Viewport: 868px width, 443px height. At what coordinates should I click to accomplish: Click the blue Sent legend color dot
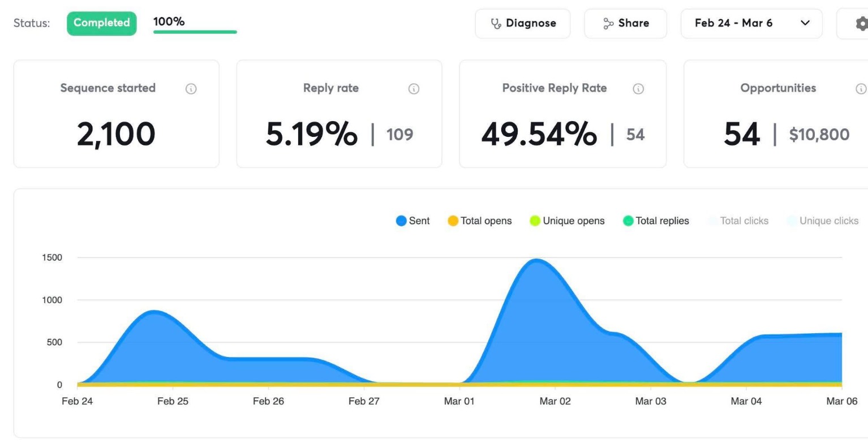[x=401, y=221]
